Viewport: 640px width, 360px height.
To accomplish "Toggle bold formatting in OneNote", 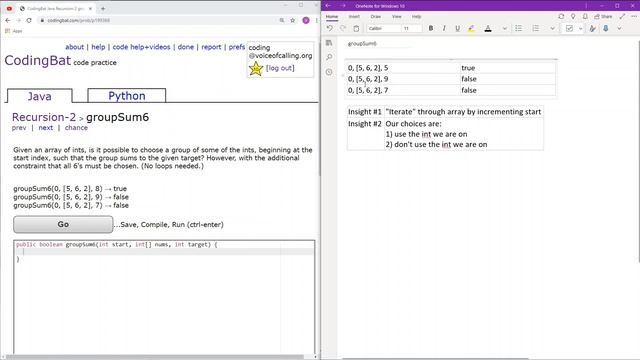I will tap(431, 28).
